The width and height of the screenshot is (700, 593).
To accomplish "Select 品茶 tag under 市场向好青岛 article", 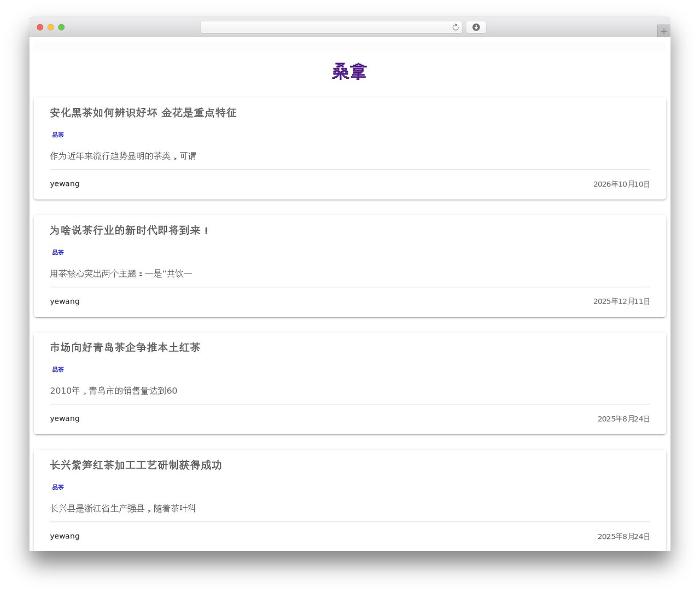I will [58, 369].
